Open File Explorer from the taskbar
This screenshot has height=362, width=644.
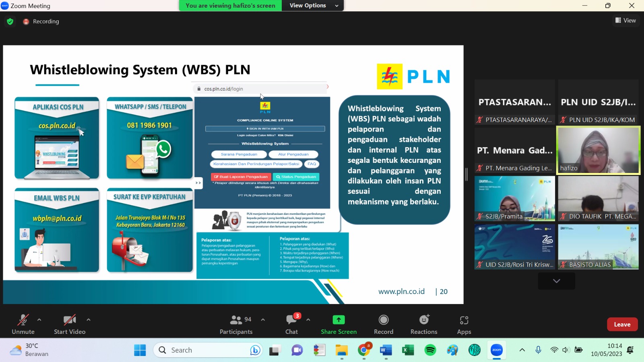[342, 350]
